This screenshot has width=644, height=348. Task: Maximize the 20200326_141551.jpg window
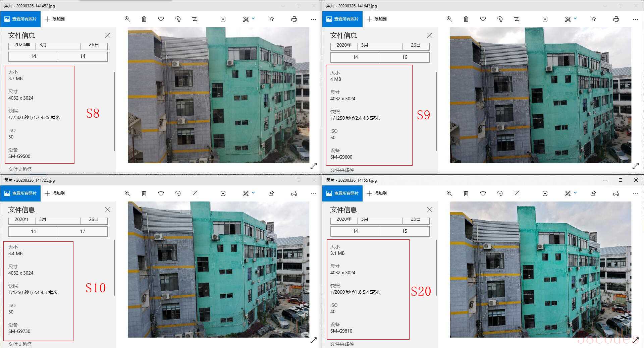[621, 180]
